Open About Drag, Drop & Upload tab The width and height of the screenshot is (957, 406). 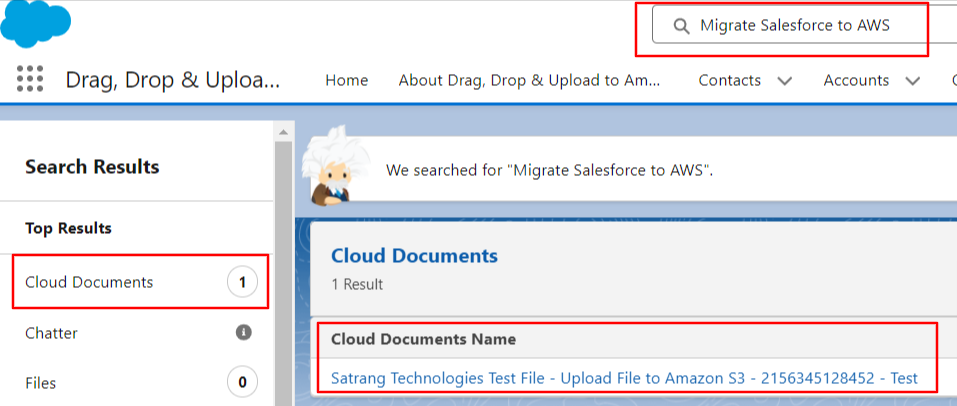pos(530,80)
